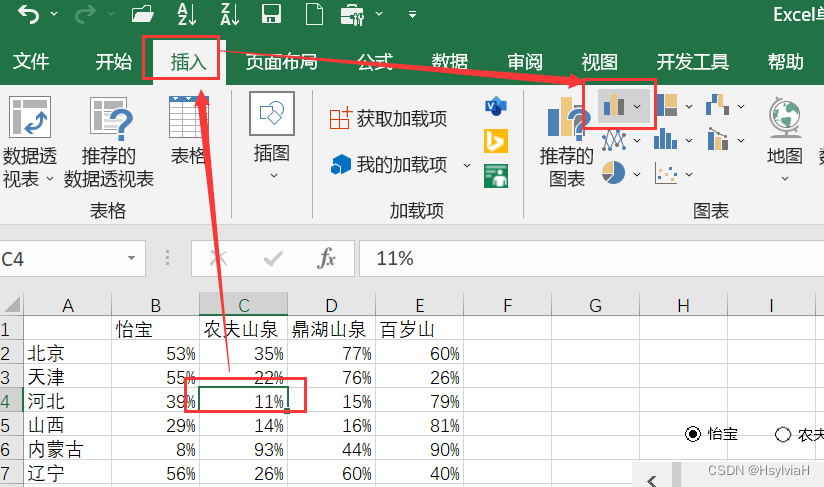Select the 56% cell in 辽宁 row
The width and height of the screenshot is (824, 487).
156,473
